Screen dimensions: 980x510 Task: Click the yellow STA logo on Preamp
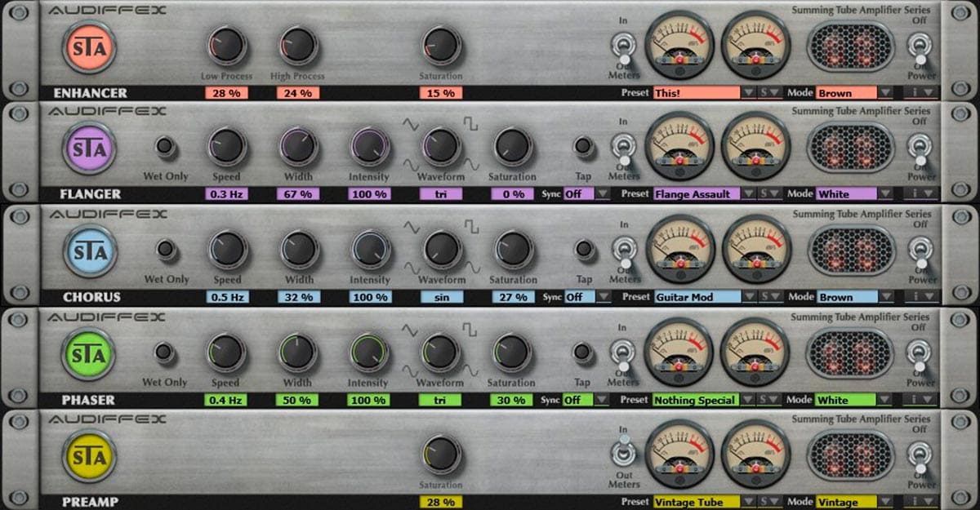pos(90,456)
